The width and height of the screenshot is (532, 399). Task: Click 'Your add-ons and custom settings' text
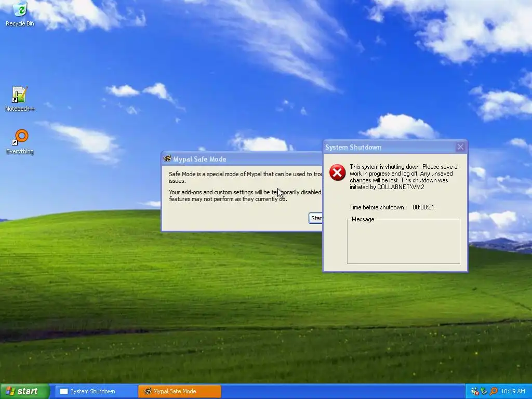pyautogui.click(x=245, y=195)
